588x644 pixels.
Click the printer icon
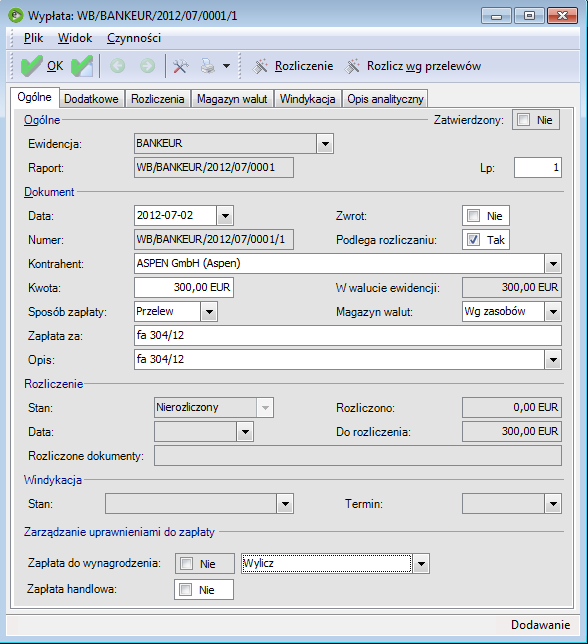(208, 66)
